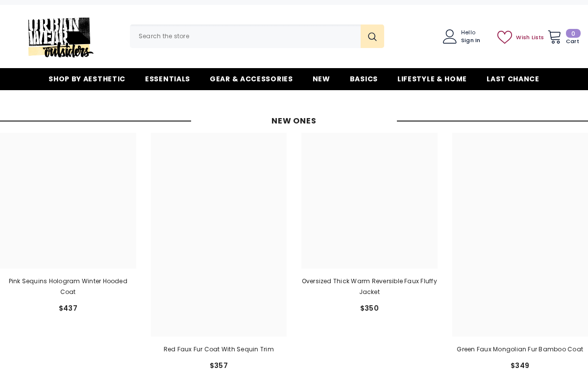This screenshot has width=588, height=392.
Task: Click the search magnifier icon
Action: pos(372,36)
